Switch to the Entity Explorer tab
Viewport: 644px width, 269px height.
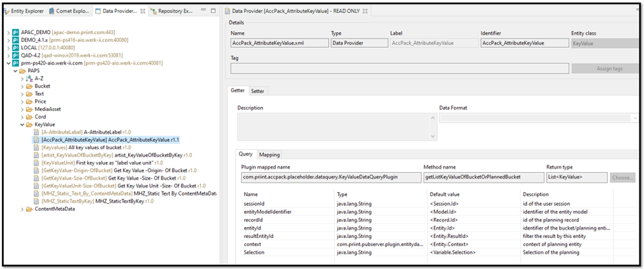click(24, 11)
